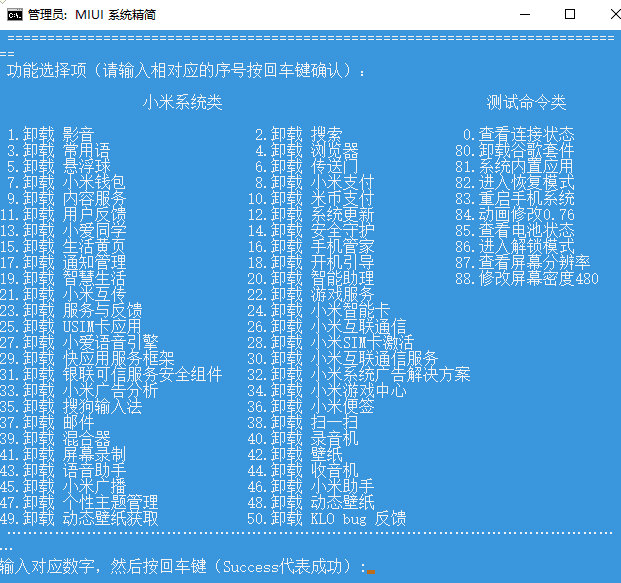The image size is (621, 583).
Task: Select the text '21.卸载 小米互传'
Action: tap(63, 295)
